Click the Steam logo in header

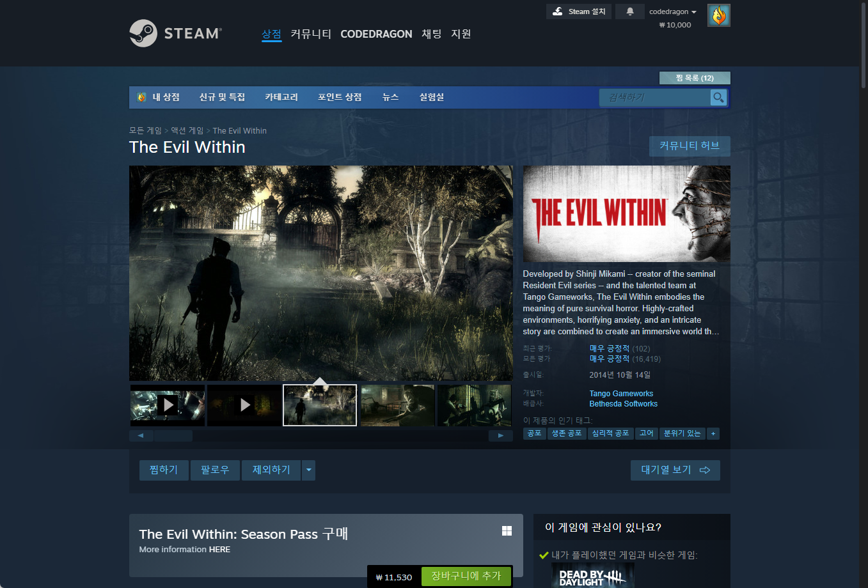tap(175, 33)
